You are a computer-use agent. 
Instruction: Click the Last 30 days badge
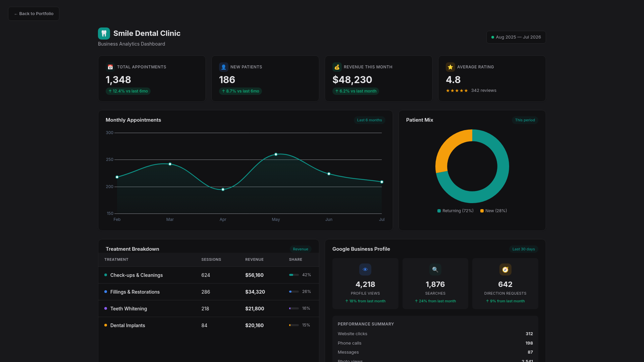pos(524,249)
